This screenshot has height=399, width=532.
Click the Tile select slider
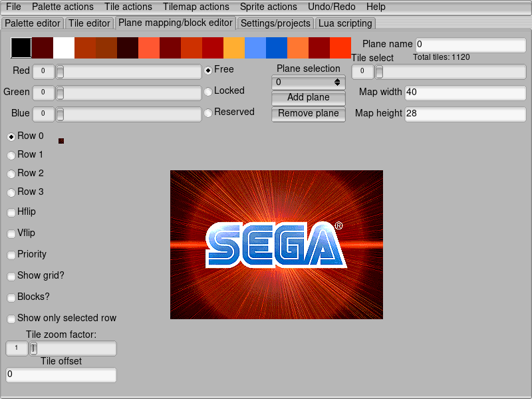[450, 72]
